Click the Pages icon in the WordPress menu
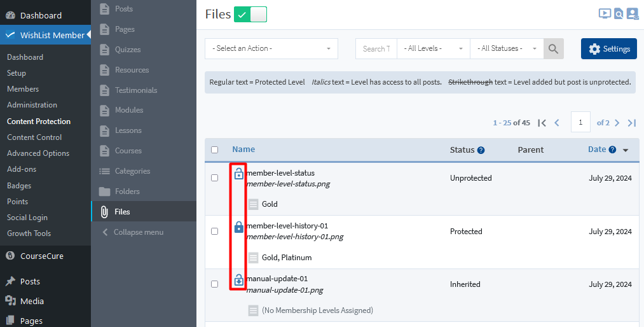 (x=10, y=321)
